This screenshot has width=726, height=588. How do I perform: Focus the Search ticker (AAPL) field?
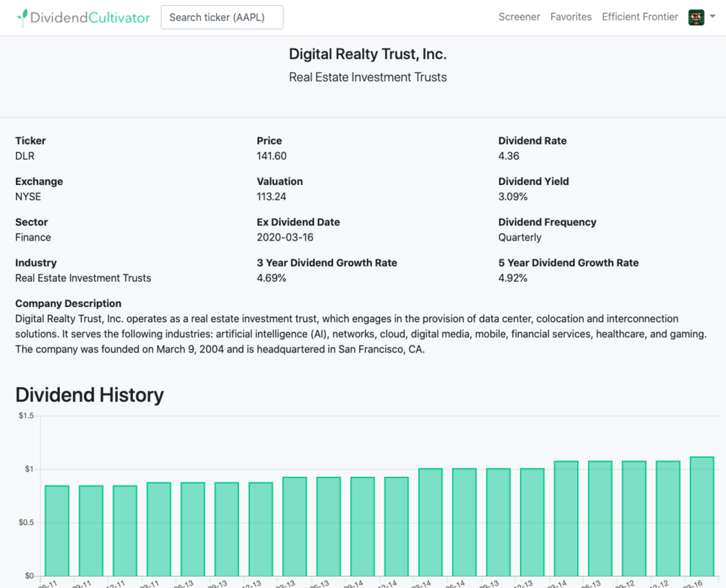pos(222,17)
